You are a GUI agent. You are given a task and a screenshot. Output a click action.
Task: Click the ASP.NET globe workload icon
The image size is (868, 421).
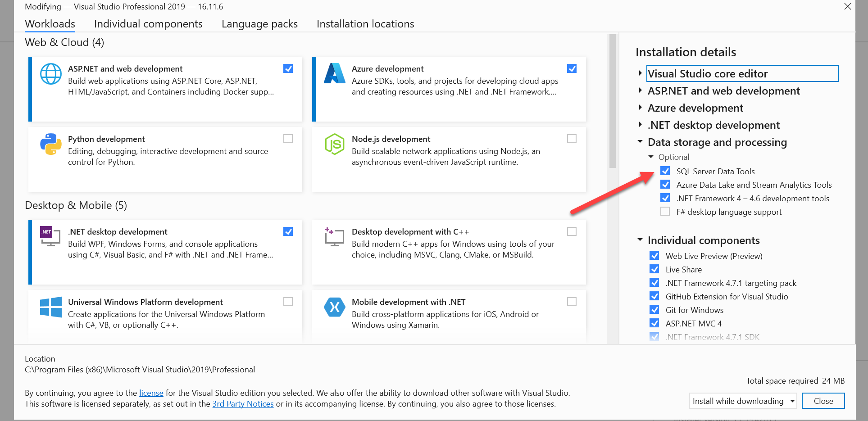[x=51, y=74]
